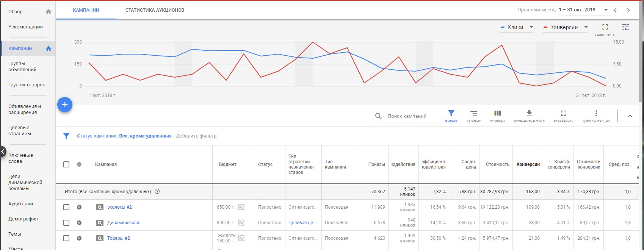This screenshot has height=250, width=644.
Task: Click Целевая це… bid strategy link
Action: click(302, 223)
